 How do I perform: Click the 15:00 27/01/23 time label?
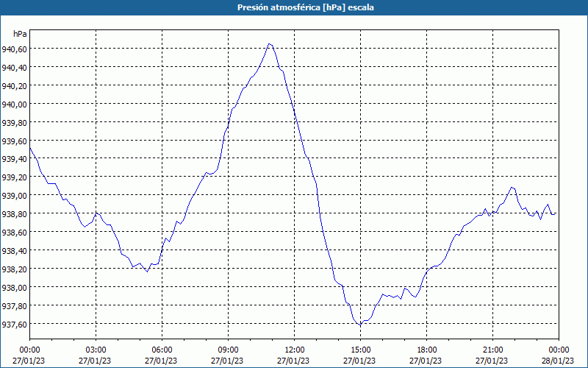coord(359,355)
